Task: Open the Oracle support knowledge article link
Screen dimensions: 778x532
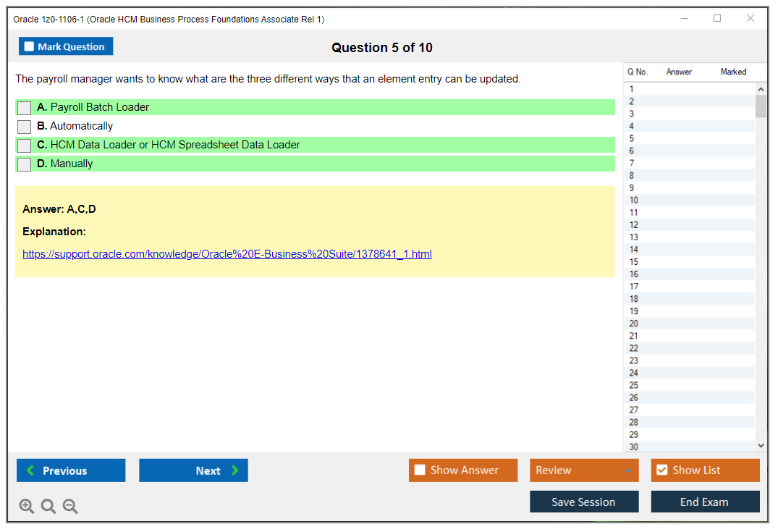Action: pos(227,254)
